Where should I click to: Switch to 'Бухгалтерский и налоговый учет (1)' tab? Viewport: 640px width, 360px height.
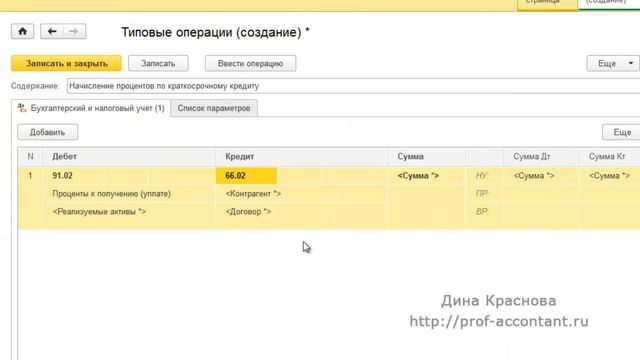coord(91,108)
